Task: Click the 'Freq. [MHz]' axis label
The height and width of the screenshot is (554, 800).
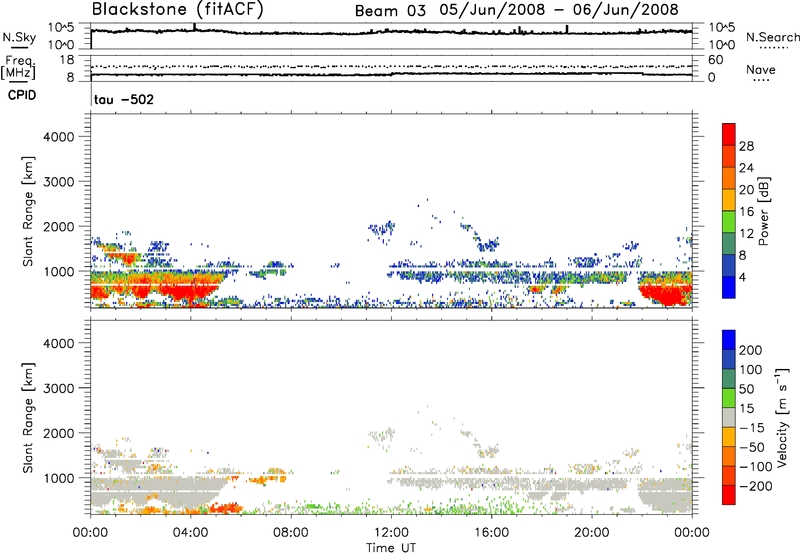Action: pos(18,68)
